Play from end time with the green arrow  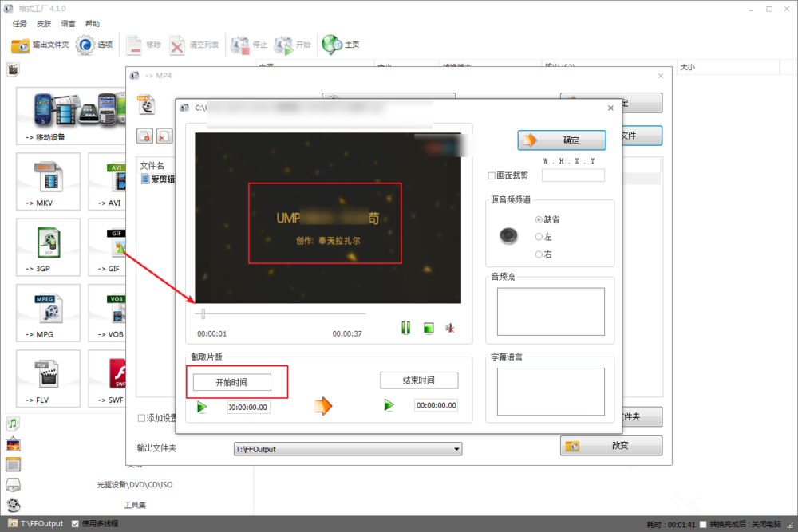(x=389, y=406)
